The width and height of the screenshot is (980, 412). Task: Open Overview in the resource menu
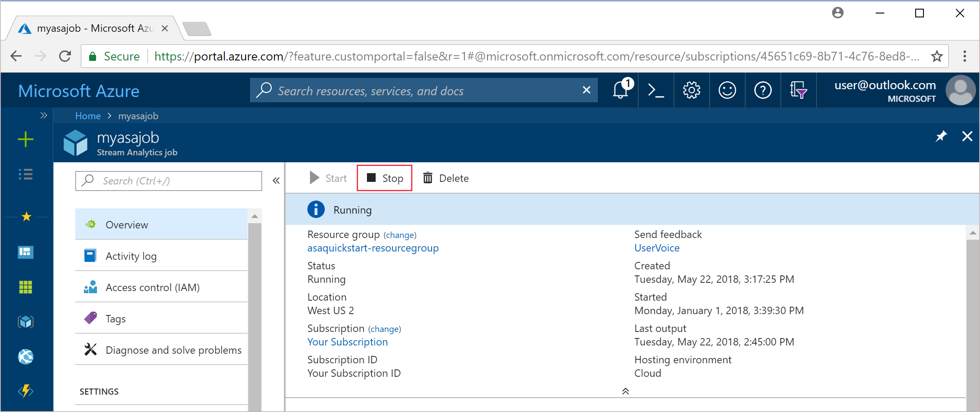tap(161, 224)
